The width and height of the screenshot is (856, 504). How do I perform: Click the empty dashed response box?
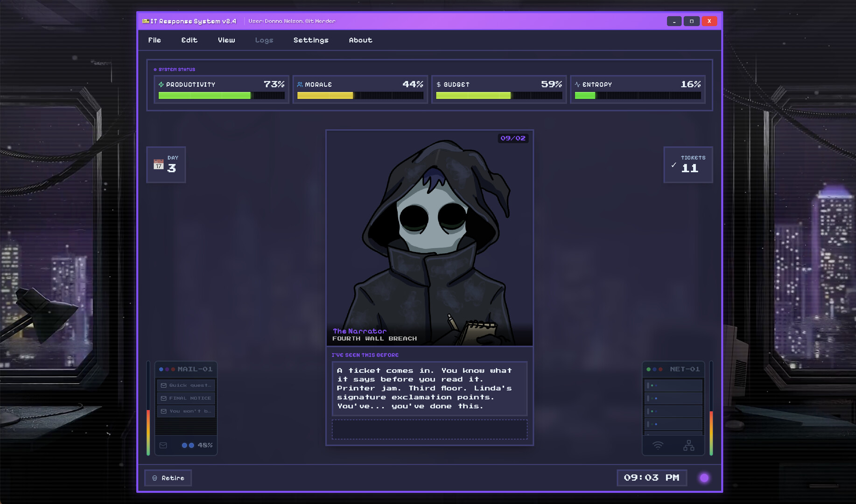(429, 429)
